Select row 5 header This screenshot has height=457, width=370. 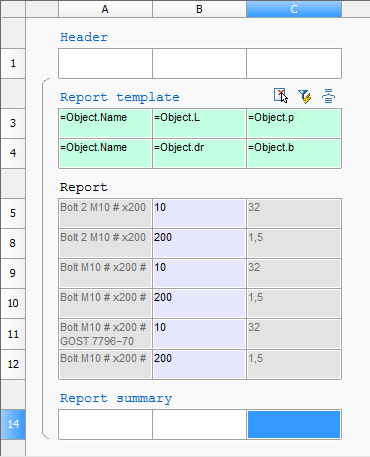pyautogui.click(x=13, y=213)
